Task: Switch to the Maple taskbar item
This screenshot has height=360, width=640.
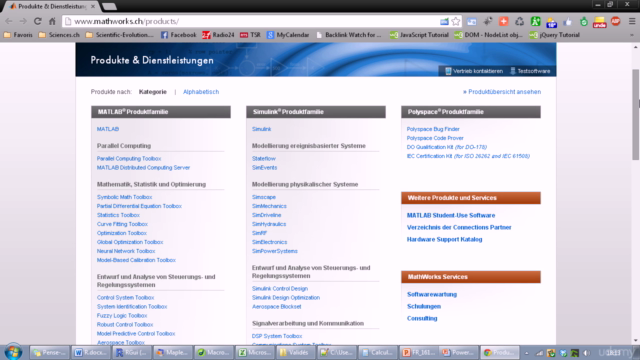Action: coord(173,352)
